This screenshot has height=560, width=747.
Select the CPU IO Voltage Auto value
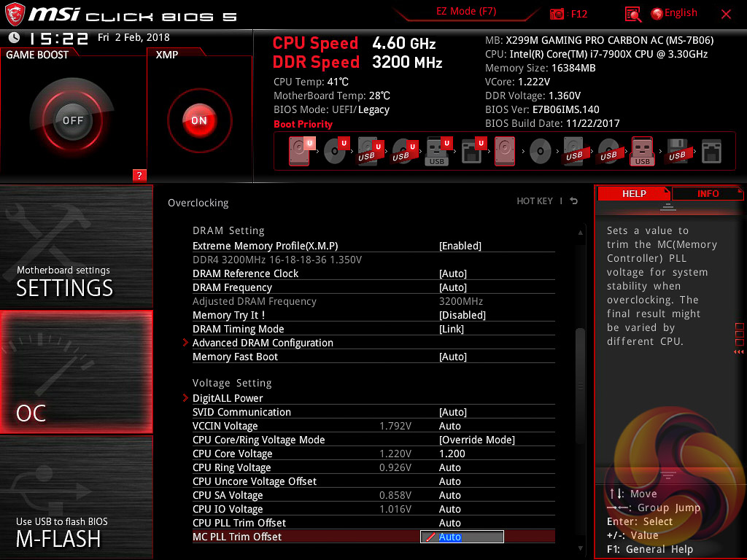(449, 509)
